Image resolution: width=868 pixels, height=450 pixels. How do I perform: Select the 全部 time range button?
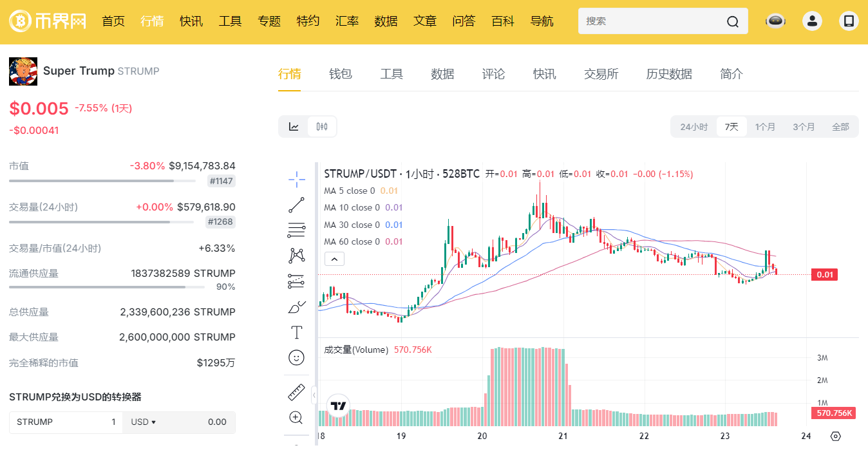(840, 127)
